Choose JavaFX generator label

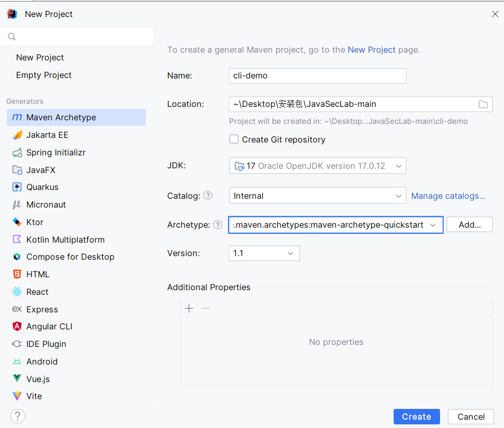click(x=41, y=170)
